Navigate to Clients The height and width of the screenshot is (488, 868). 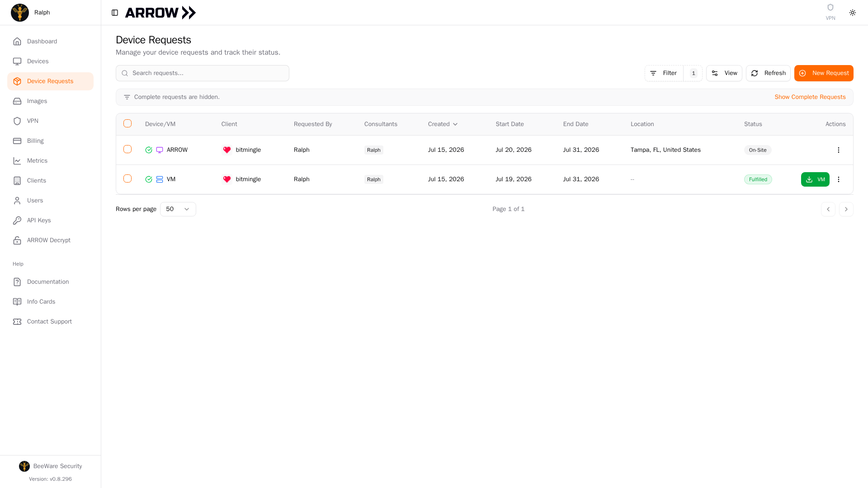[x=50, y=181]
